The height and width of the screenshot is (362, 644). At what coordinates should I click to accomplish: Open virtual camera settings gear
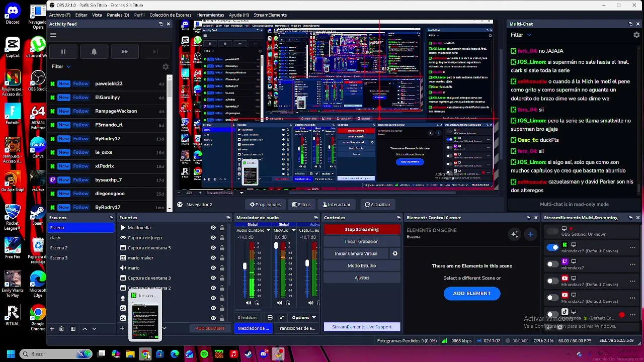[x=395, y=253]
